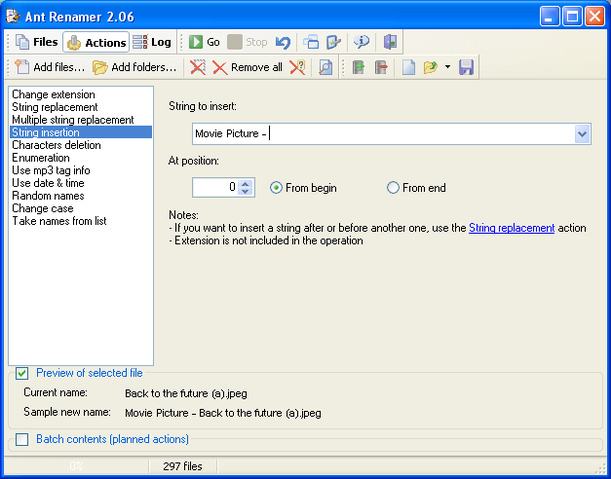Click the Save batch floppy disk icon
Viewport: 611px width, 479px height.
tap(466, 67)
